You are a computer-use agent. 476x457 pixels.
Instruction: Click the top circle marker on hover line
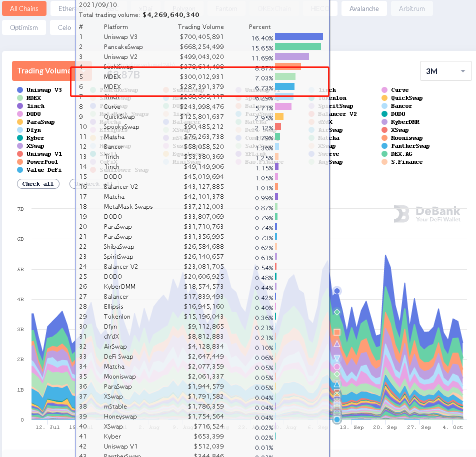tap(336, 291)
